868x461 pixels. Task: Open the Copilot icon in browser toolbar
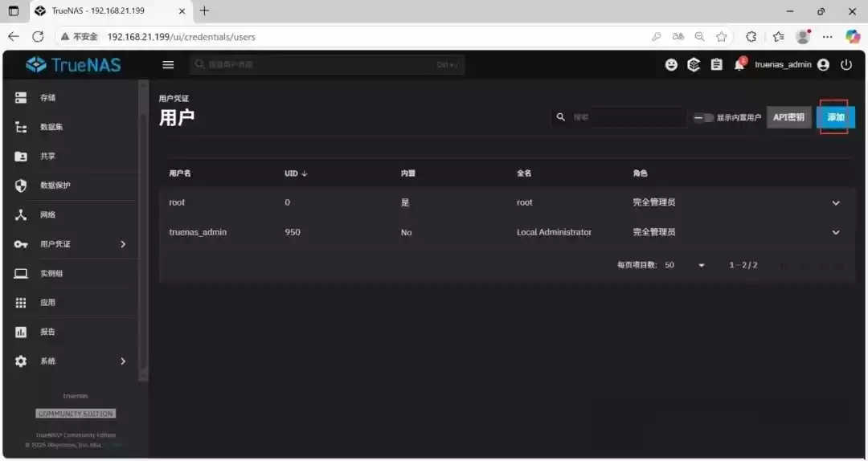(853, 36)
